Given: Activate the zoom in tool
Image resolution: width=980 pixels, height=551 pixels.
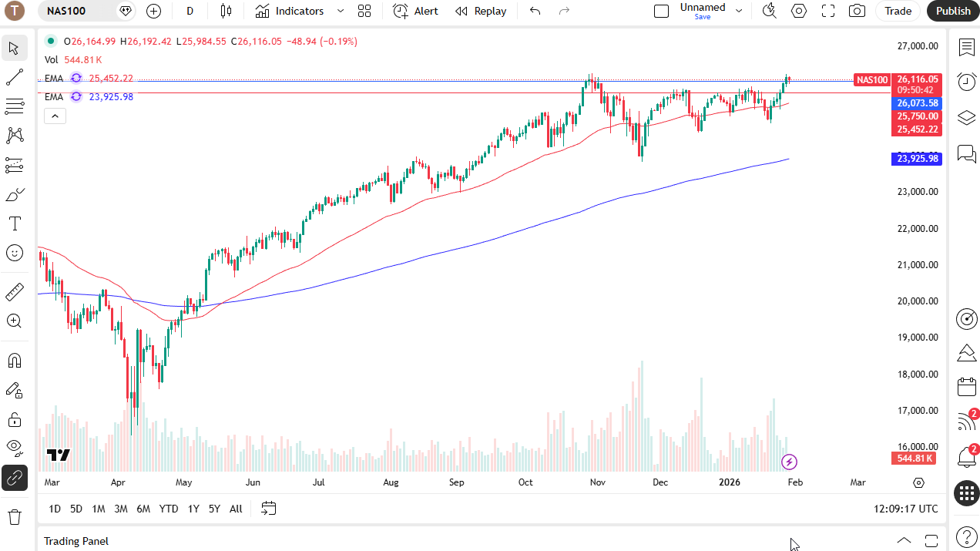Looking at the screenshot, I should 14,321.
